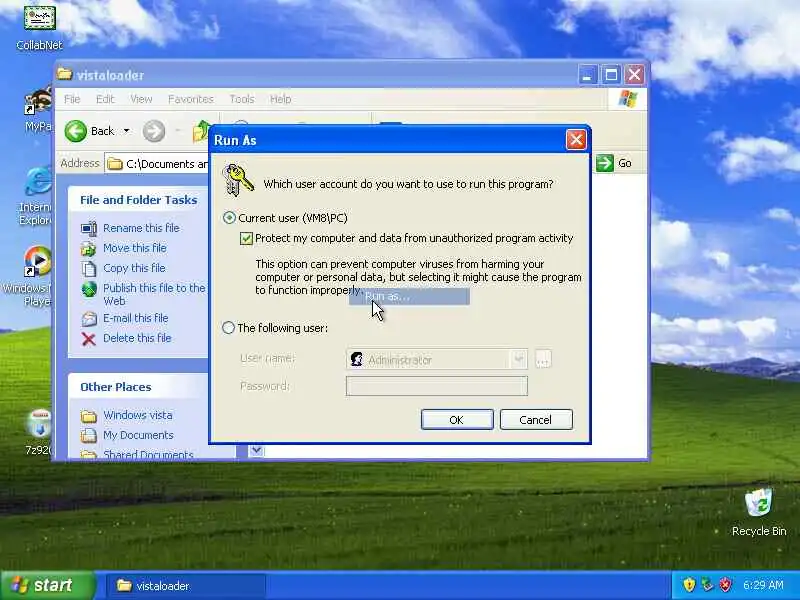Viewport: 800px width, 600px height.
Task: Open the Help menu
Action: [x=281, y=99]
